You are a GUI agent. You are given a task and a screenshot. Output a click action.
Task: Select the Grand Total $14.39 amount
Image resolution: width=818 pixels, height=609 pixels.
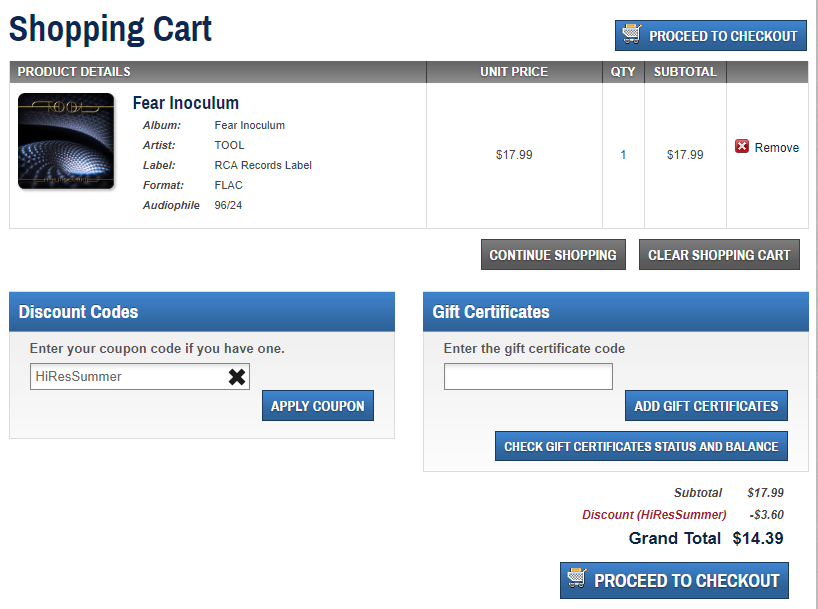click(x=757, y=538)
